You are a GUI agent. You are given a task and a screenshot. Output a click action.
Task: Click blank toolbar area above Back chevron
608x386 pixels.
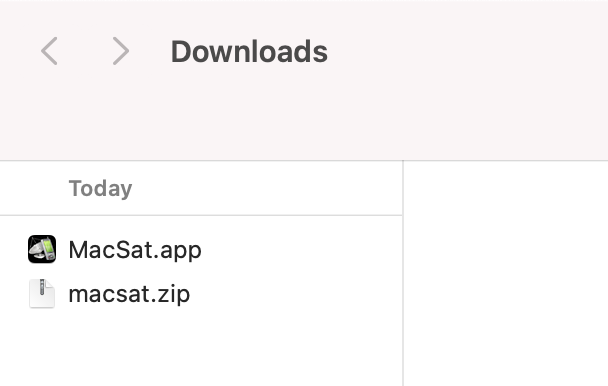(x=49, y=17)
